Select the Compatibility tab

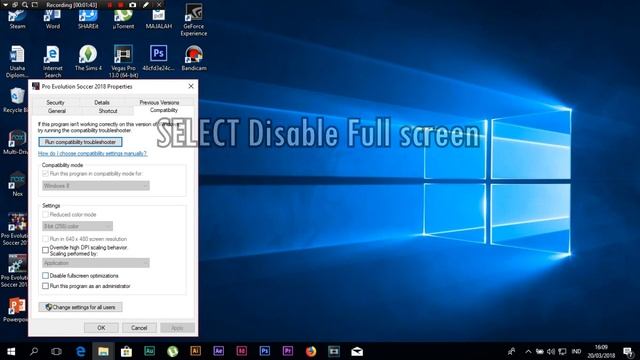(x=164, y=110)
